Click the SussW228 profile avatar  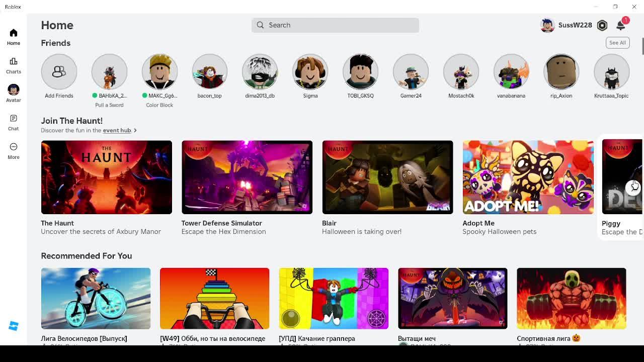coord(547,25)
